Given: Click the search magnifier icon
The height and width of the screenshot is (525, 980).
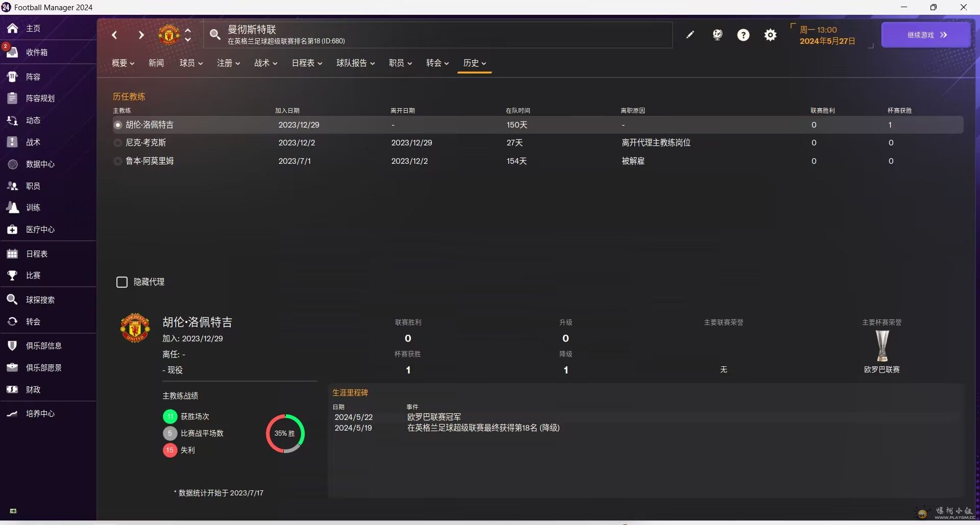Looking at the screenshot, I should coord(215,35).
